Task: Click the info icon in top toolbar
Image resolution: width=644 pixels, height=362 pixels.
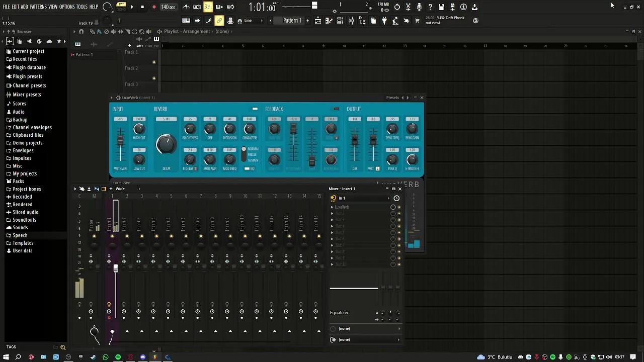Action: 463,7
